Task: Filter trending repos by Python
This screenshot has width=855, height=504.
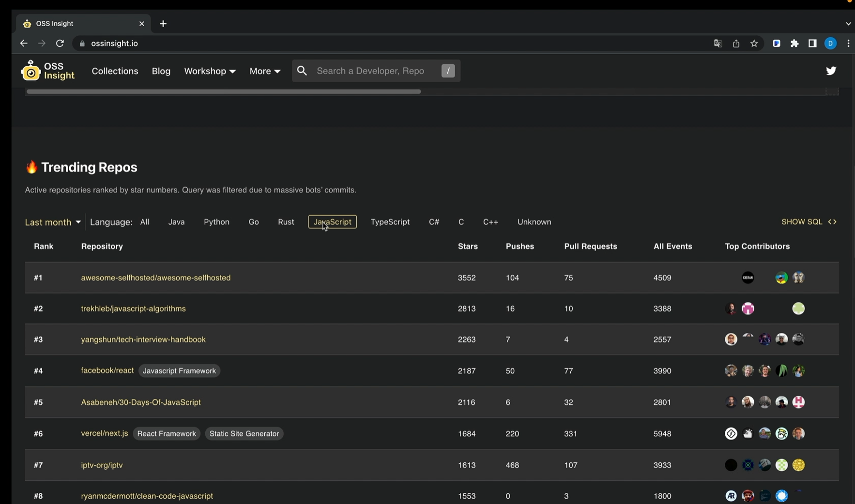Action: tap(216, 222)
